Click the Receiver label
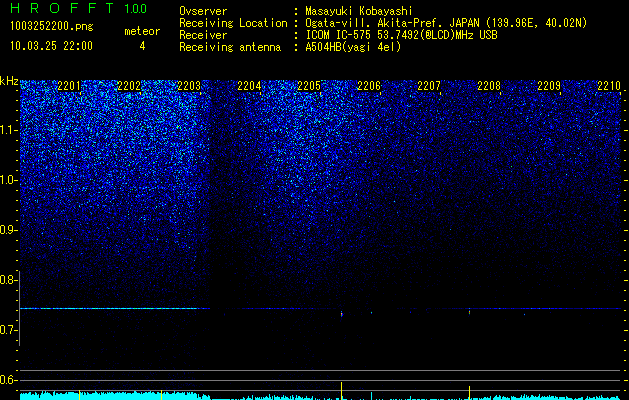 (x=203, y=35)
